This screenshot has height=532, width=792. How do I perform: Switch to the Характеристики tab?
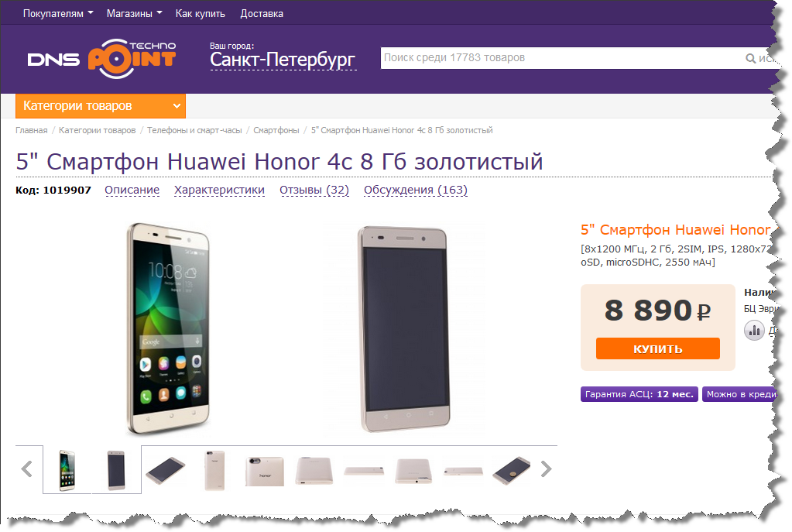pyautogui.click(x=219, y=190)
